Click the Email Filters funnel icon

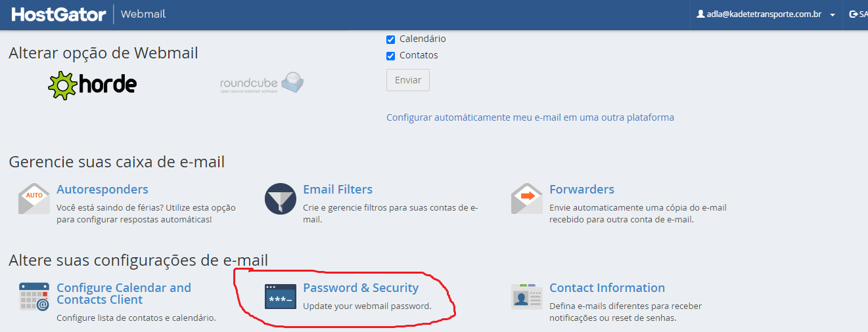pyautogui.click(x=281, y=199)
